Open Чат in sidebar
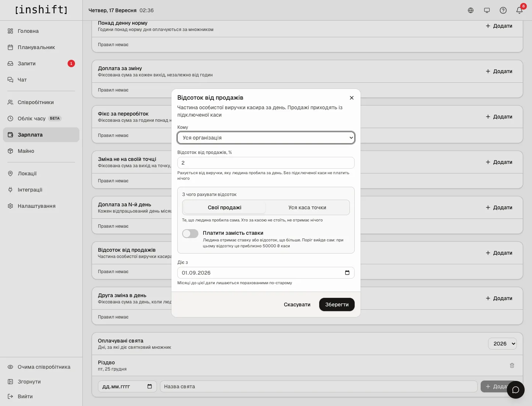The image size is (532, 406). (41, 80)
